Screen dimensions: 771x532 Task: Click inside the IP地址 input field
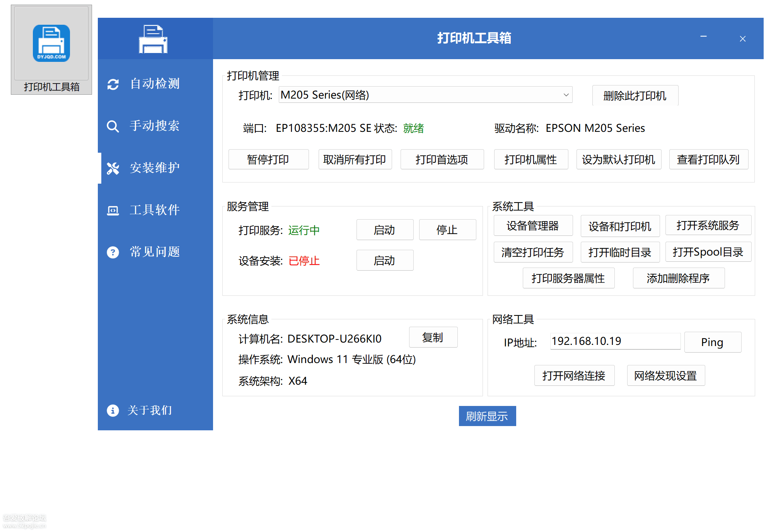click(x=615, y=341)
